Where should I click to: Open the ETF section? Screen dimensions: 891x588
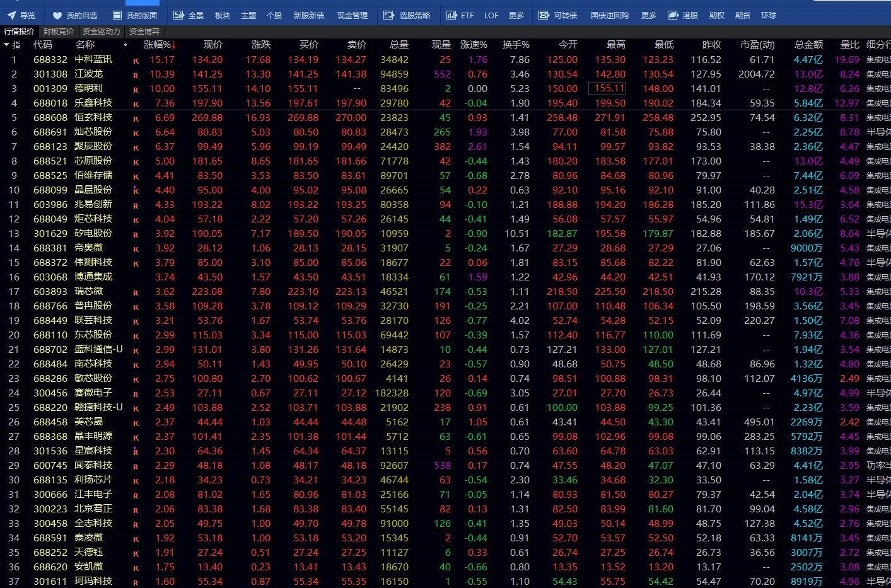coord(460,15)
